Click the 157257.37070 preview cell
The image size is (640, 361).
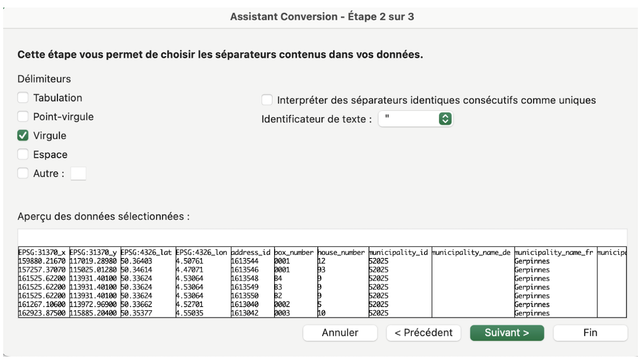coord(42,270)
